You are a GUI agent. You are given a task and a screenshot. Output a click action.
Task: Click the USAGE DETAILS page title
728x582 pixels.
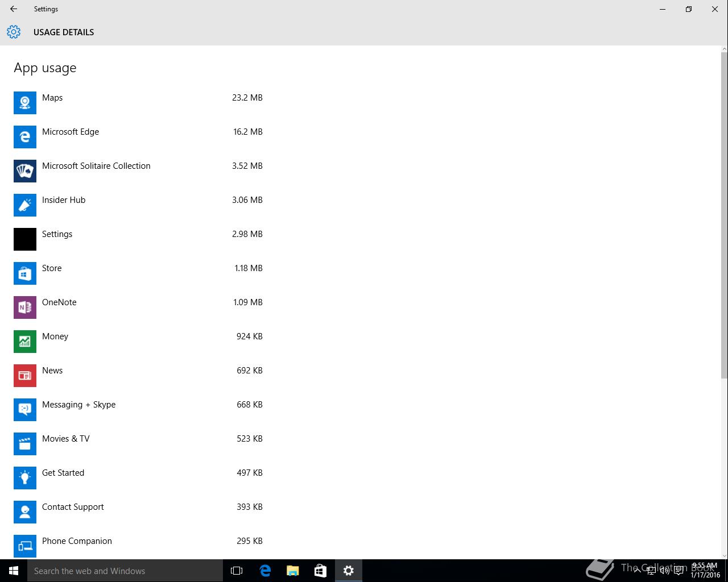click(64, 32)
